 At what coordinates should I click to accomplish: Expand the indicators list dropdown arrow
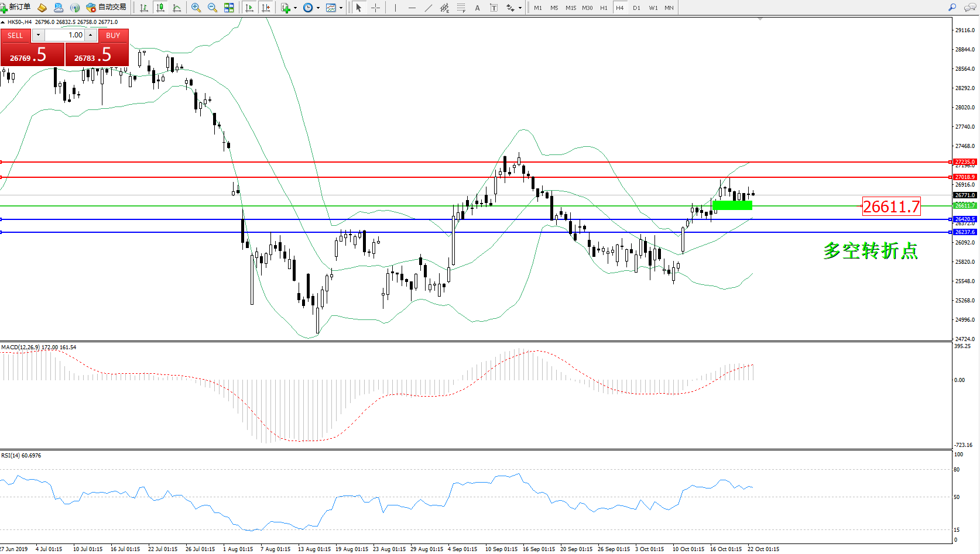[295, 8]
